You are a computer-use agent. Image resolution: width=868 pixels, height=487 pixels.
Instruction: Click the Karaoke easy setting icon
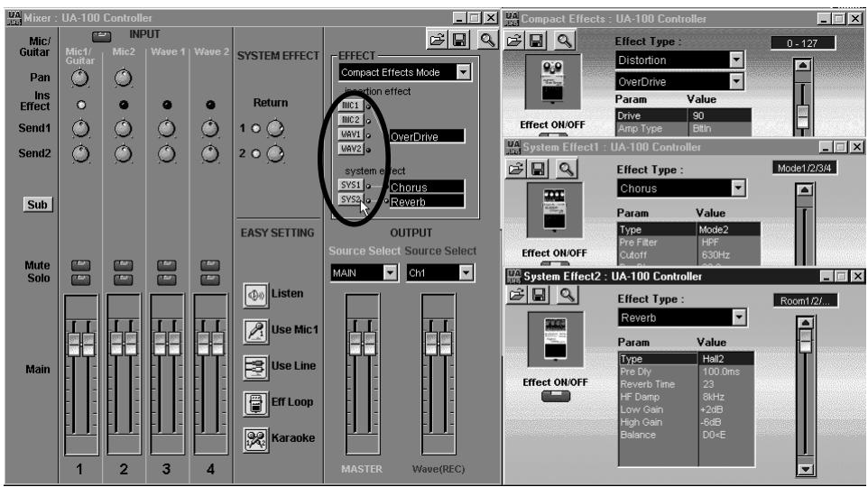(x=255, y=440)
